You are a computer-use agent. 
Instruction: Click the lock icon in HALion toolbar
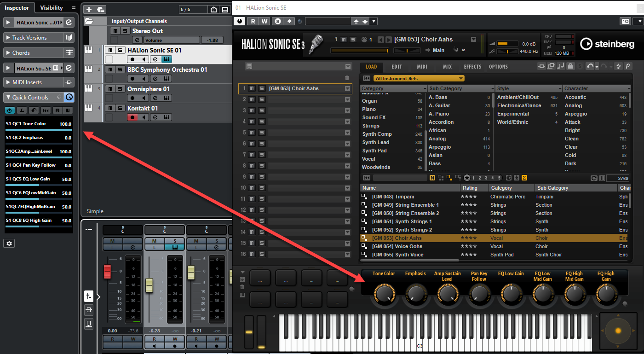click(570, 67)
